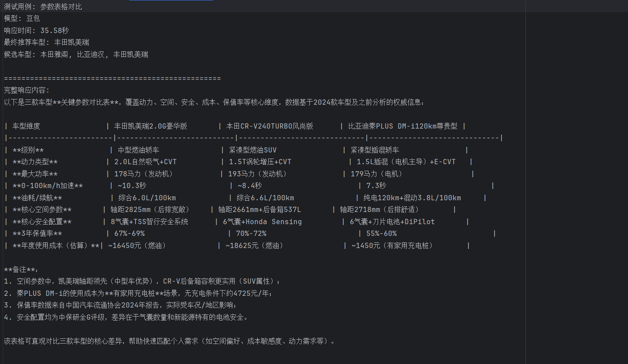This screenshot has height=364, width=628.
Task: Select the '**油耗/续航**' row label
Action: [37, 198]
